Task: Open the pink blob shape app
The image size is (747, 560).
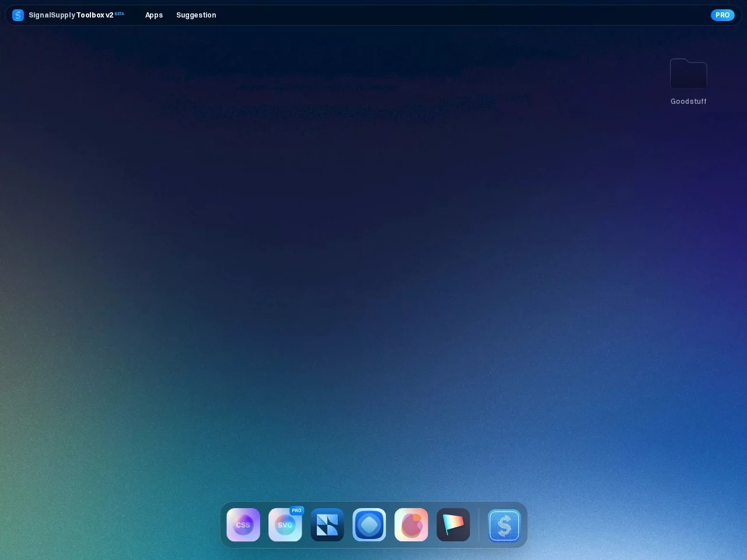Action: pyautogui.click(x=411, y=524)
